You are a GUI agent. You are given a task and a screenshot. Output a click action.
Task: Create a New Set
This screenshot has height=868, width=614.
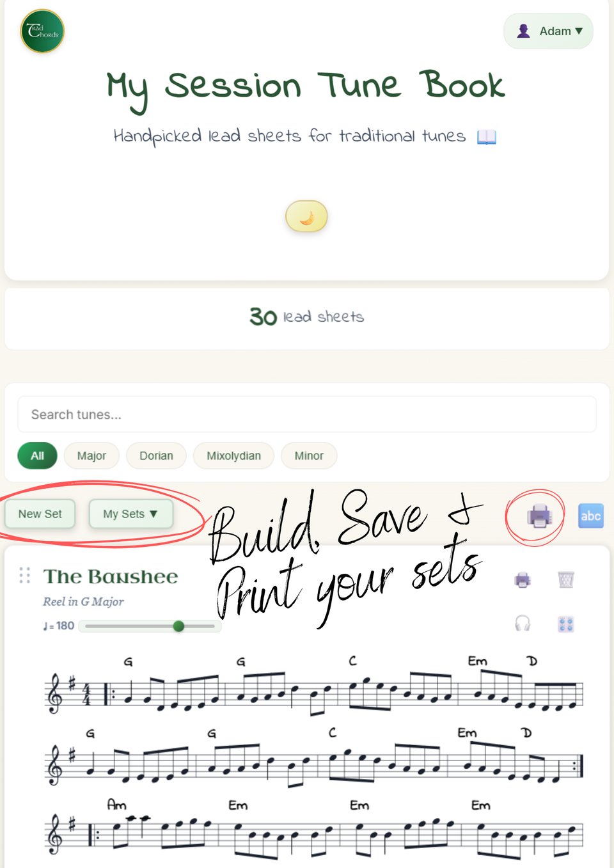(x=40, y=514)
